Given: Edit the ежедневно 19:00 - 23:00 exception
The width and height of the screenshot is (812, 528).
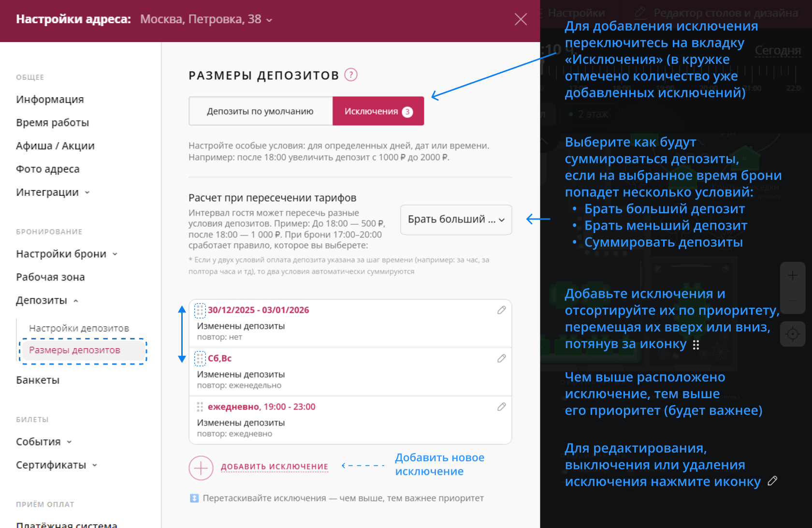Looking at the screenshot, I should point(501,407).
